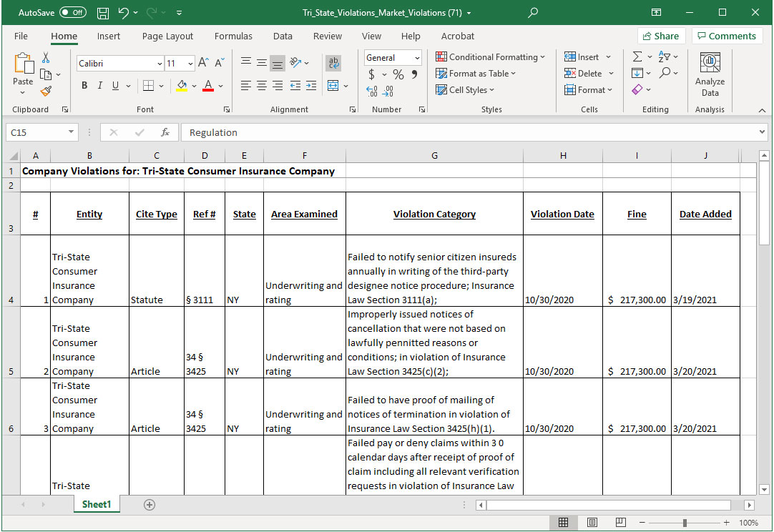This screenshot has width=774, height=532.
Task: Decrease font size with small A icon
Action: 220,63
